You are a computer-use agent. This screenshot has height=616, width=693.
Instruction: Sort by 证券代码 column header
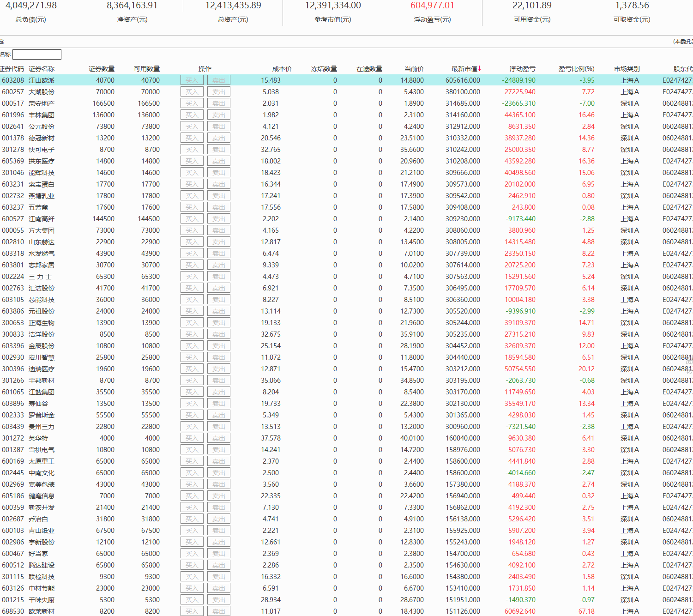12,69
